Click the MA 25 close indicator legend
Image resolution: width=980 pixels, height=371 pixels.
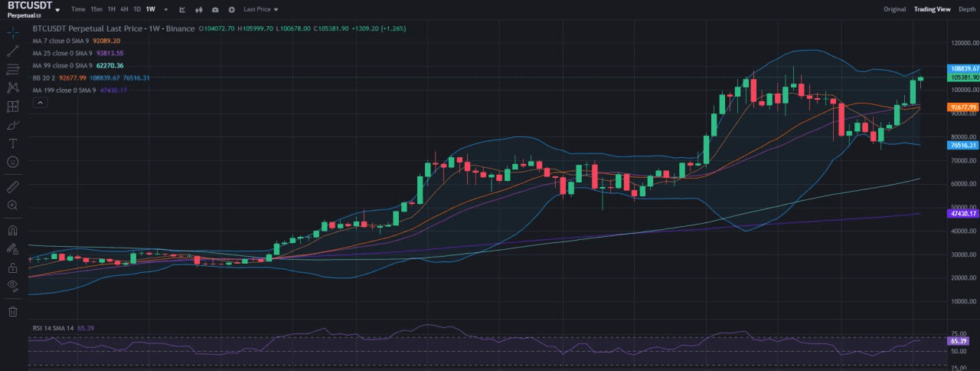[63, 53]
